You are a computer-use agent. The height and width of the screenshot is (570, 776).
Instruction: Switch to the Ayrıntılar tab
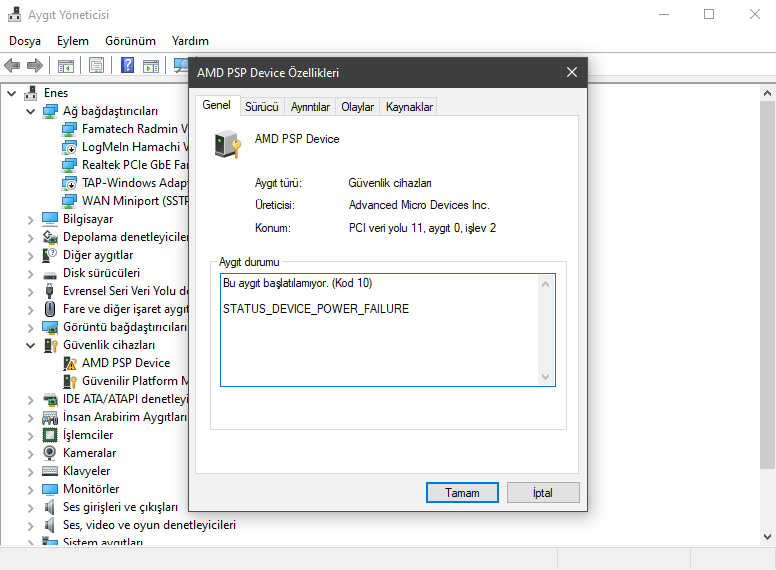click(x=310, y=107)
